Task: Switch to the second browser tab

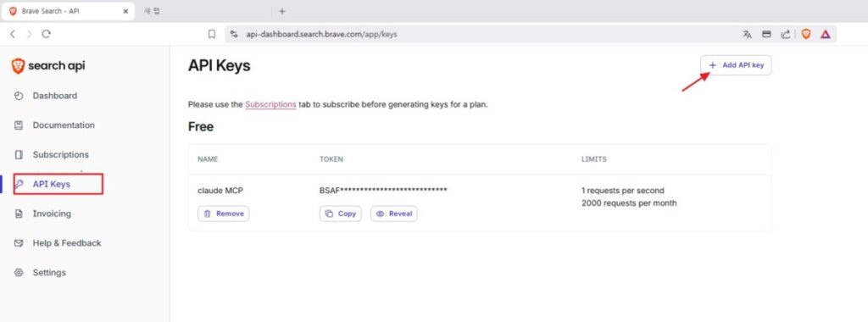Action: (153, 11)
